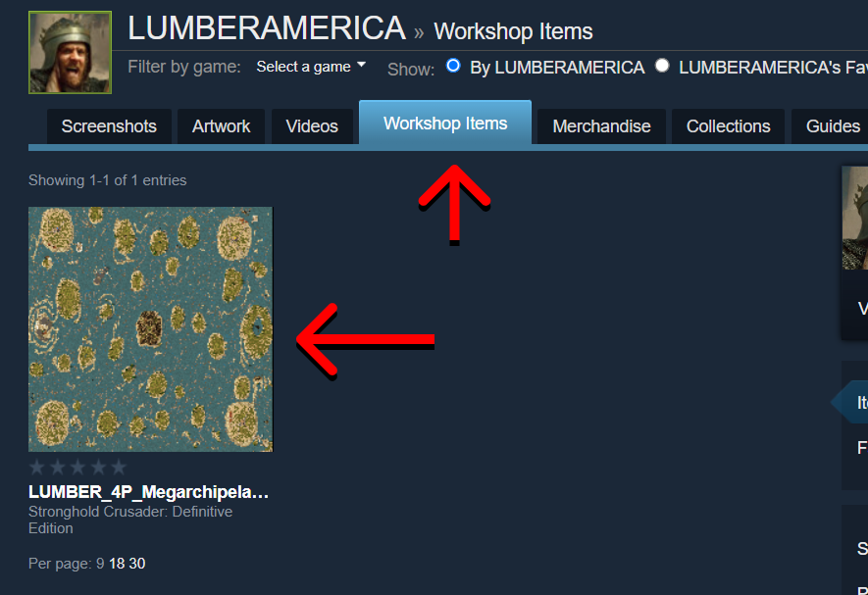Click the LUMBERAMERICA profile avatar
This screenshot has width=868, height=595.
(x=70, y=53)
